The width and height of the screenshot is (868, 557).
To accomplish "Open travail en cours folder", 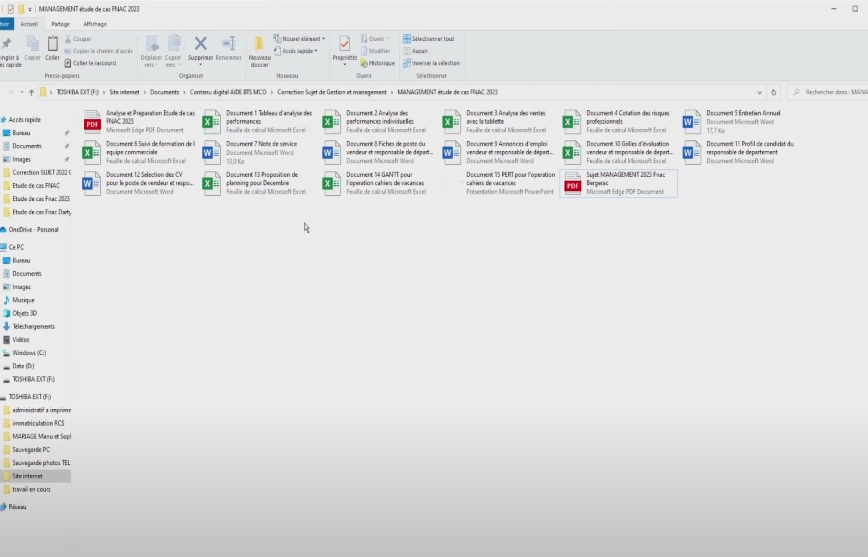I will pyautogui.click(x=31, y=489).
